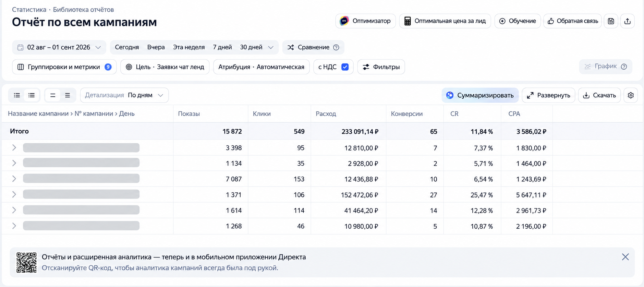The height and width of the screenshot is (287, 644).
Task: Download report with Скачать
Action: tap(599, 95)
